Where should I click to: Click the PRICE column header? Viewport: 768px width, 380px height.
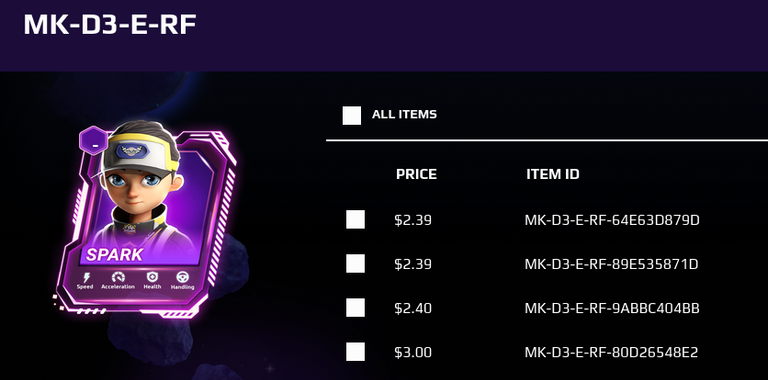tap(416, 174)
